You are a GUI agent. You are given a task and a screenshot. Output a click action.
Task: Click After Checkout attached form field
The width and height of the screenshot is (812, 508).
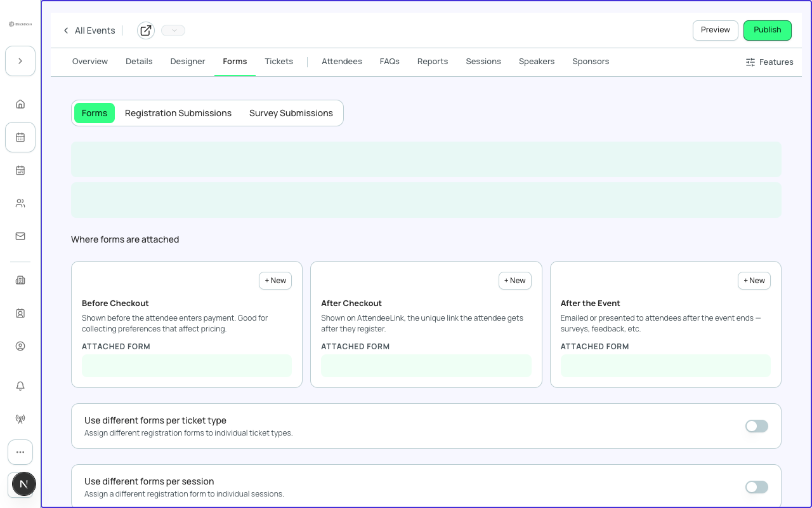point(426,366)
